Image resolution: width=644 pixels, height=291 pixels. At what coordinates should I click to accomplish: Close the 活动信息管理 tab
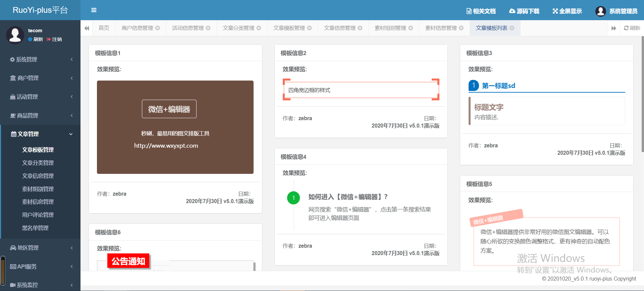(x=208, y=28)
